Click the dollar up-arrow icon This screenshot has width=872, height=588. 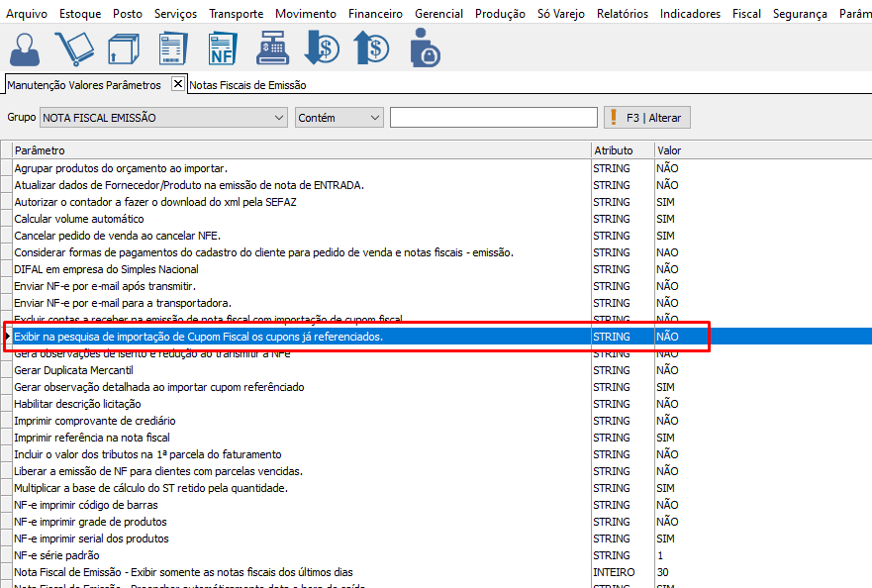click(373, 48)
